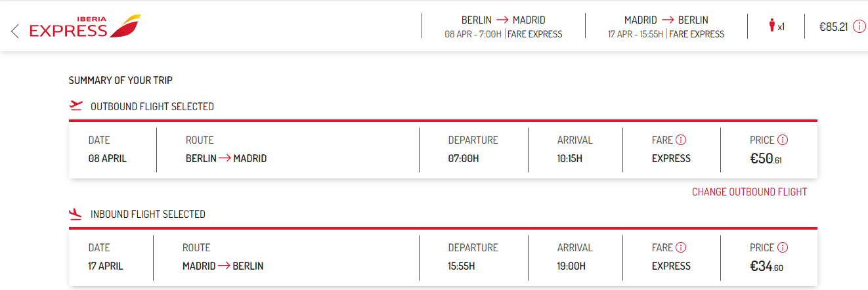Screen dimensions: 868x290
Task: Click the outbound plane takeoff icon
Action: [x=76, y=106]
